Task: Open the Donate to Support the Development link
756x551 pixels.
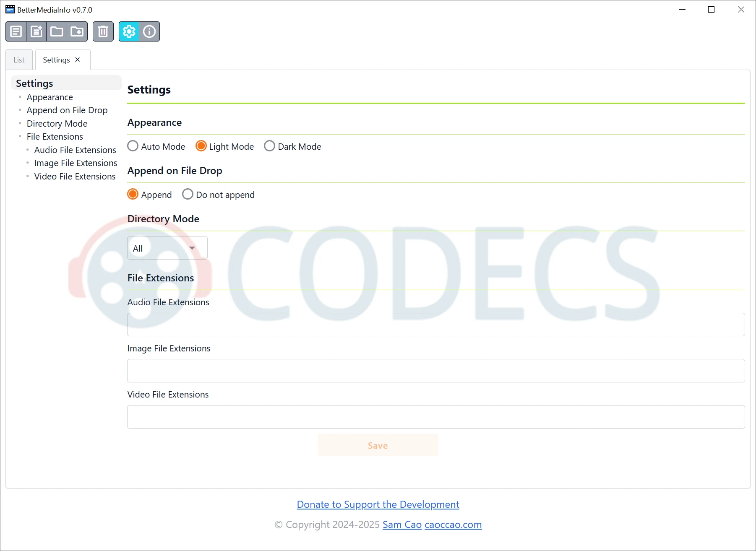Action: point(378,504)
